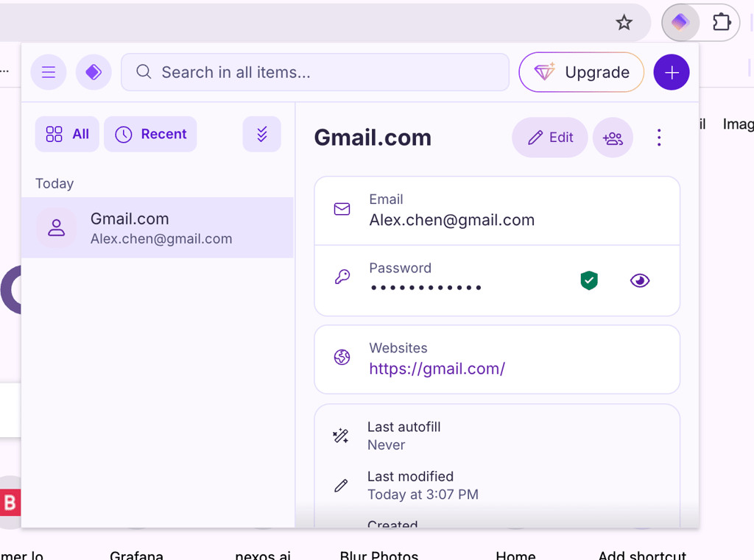Screen dimensions: 754x560
Task: Open the browser extensions puzzle icon
Action: tap(722, 22)
